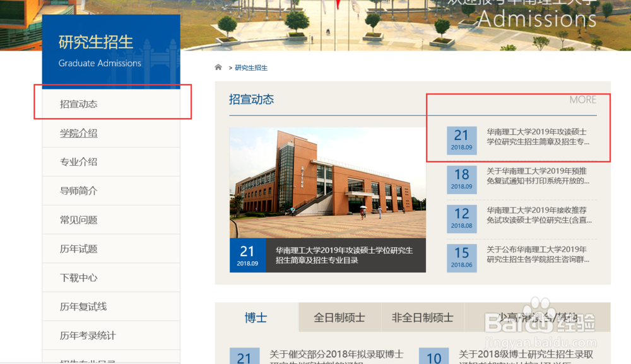Open 导师简介 sidebar item
631x364 pixels.
click(x=111, y=191)
